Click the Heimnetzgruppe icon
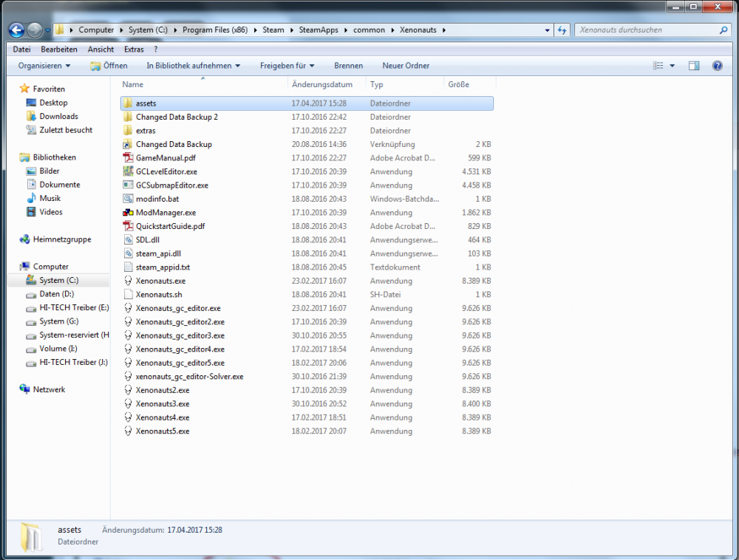Viewport: 739px width, 560px height. [x=24, y=239]
